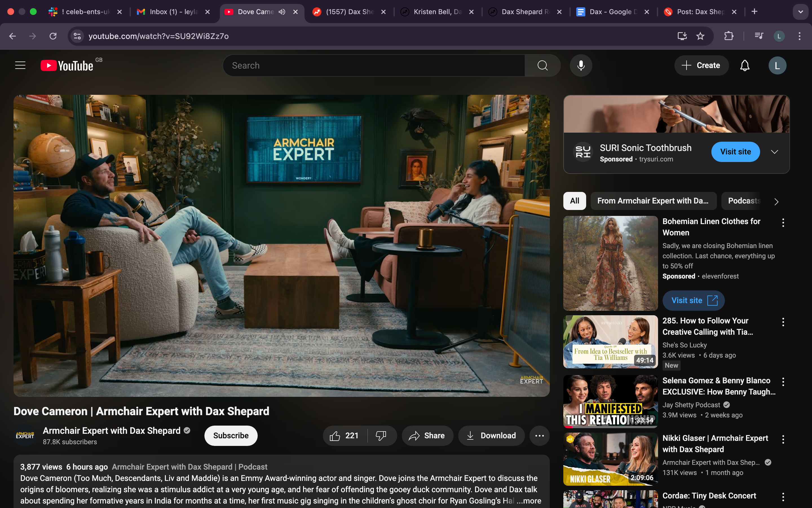
Task: Open Cordae: Tiny Desk Concert title
Action: click(x=709, y=496)
